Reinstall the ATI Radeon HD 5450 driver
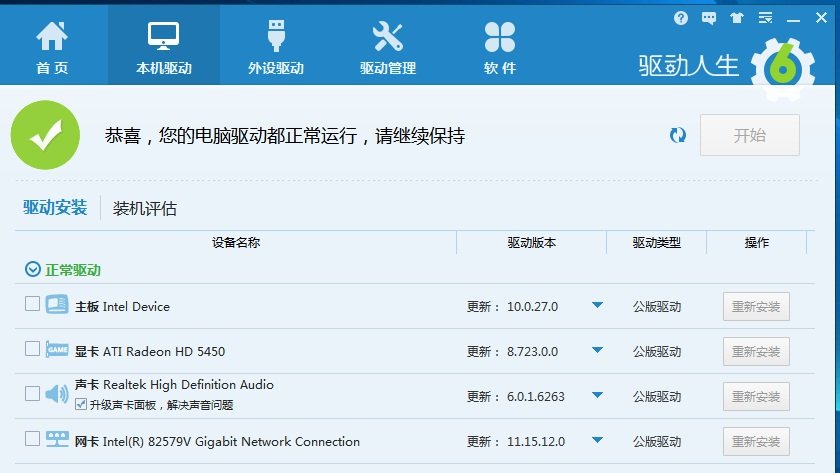The width and height of the screenshot is (840, 473). coord(756,351)
